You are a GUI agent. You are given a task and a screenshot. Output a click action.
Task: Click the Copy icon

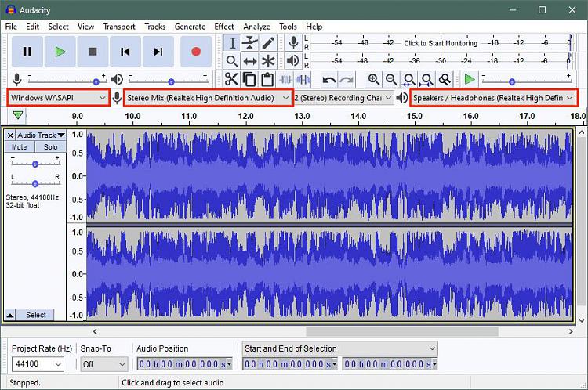coord(249,79)
